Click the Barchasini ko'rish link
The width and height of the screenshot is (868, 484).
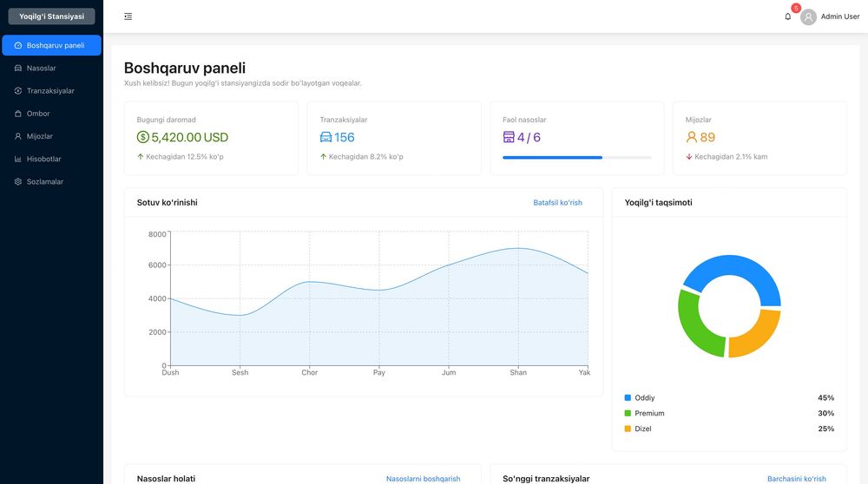(x=796, y=479)
